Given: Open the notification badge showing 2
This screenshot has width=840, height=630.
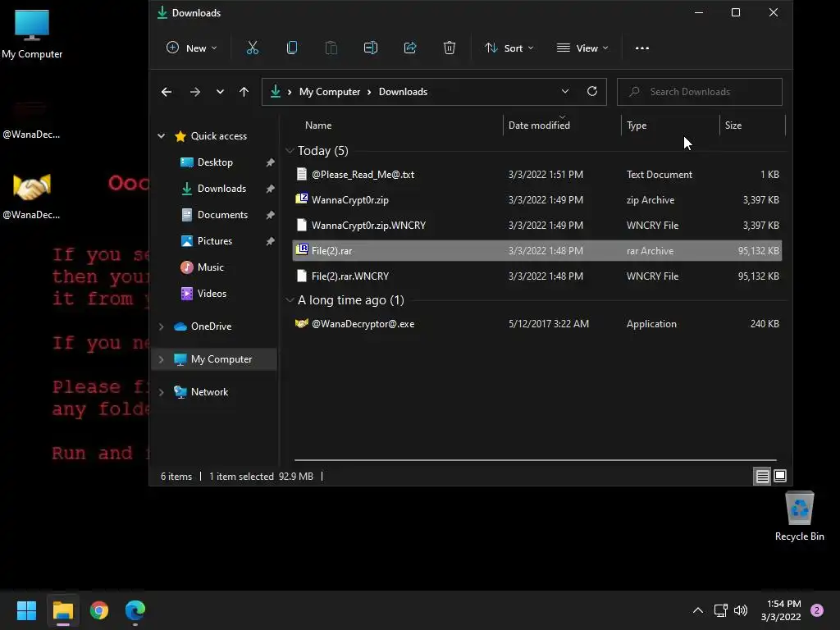Looking at the screenshot, I should click(817, 610).
